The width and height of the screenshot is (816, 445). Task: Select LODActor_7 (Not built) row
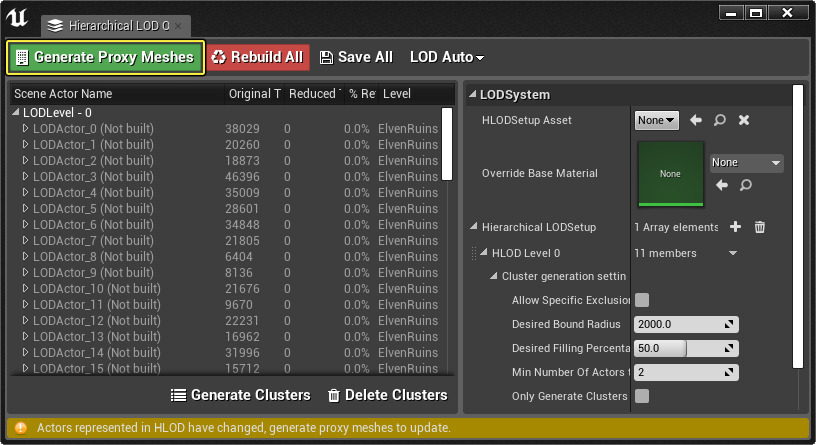click(x=225, y=240)
